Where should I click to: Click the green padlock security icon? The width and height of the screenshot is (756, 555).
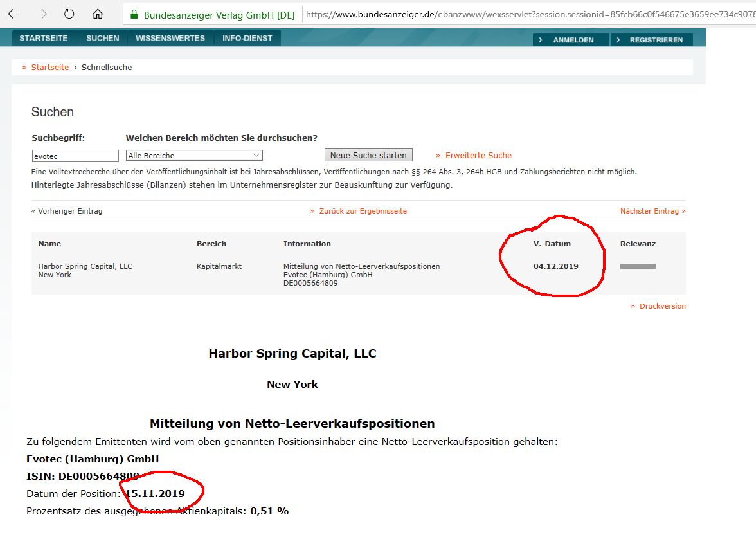[134, 14]
